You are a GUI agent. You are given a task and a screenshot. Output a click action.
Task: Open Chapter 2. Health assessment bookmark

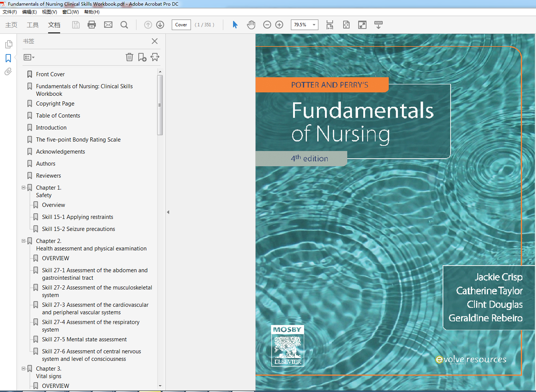(91, 245)
